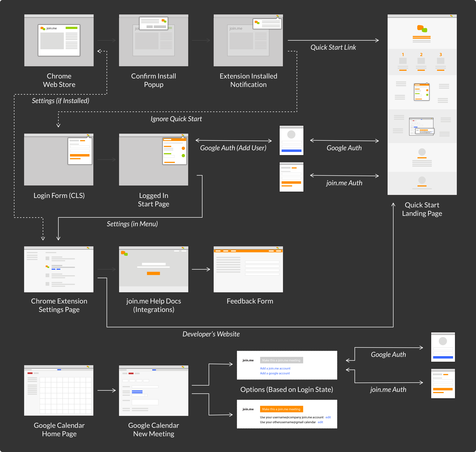Open the 'Add a join.me account' link
The width and height of the screenshot is (476, 452).
tap(275, 368)
